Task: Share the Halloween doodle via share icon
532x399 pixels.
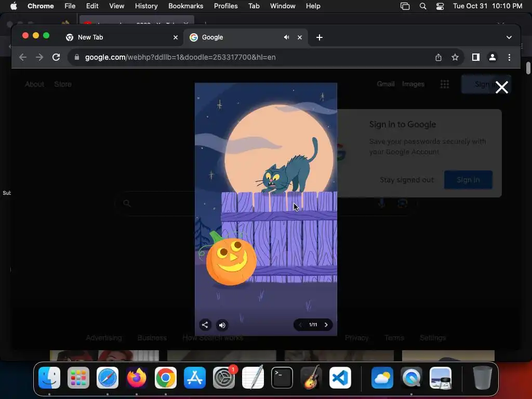Action: [205, 325]
